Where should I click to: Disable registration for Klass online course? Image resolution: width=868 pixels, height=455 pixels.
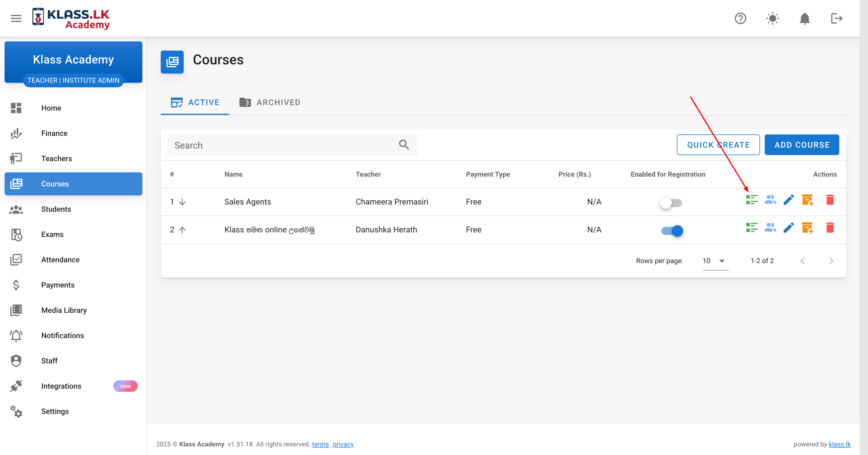click(x=672, y=231)
